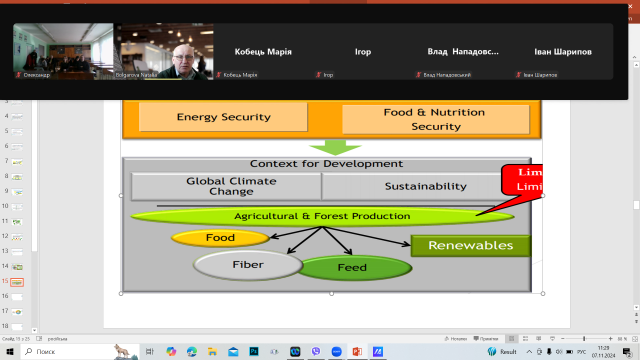640x360 pixels.
Task: Open Windows Start menu
Action: (x=10, y=351)
